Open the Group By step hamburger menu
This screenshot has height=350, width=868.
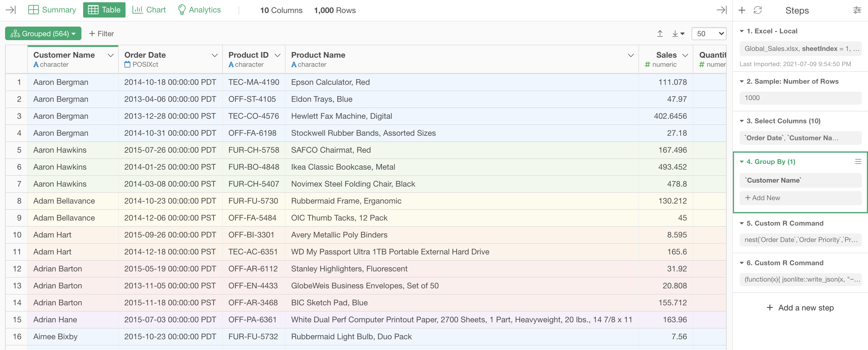[858, 162]
